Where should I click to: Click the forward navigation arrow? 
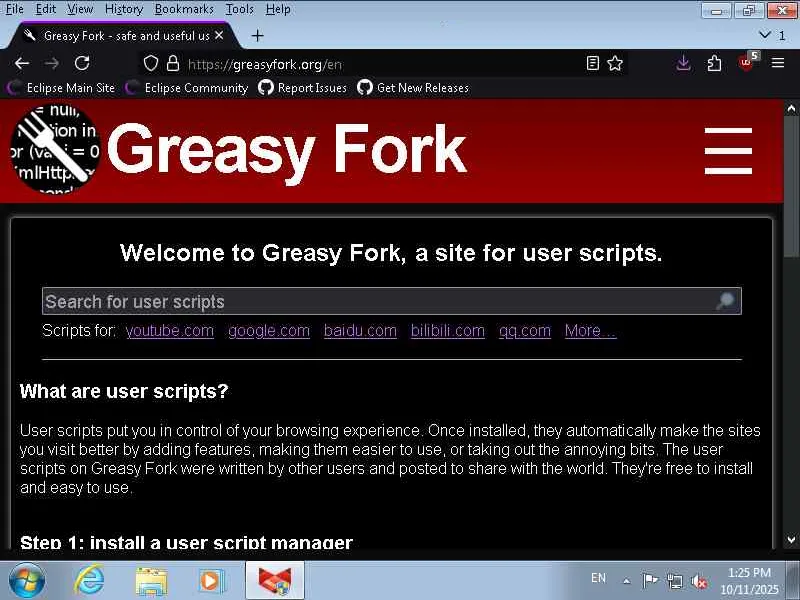[52, 64]
